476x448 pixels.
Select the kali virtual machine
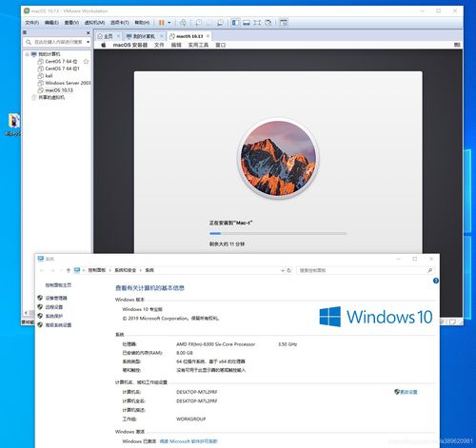coord(49,76)
